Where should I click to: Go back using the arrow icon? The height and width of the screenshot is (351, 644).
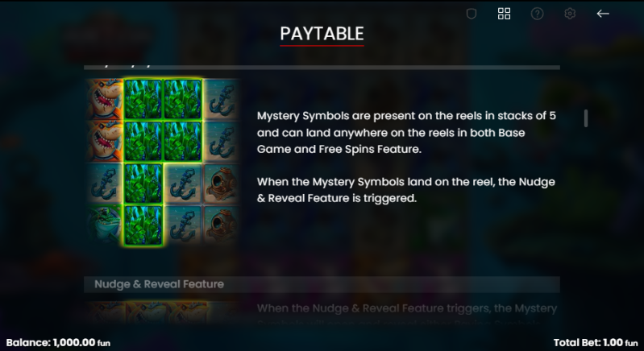(x=603, y=14)
